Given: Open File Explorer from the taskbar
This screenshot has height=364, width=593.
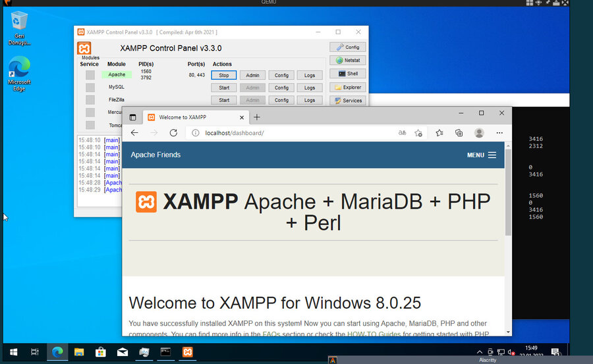Looking at the screenshot, I should click(x=78, y=352).
